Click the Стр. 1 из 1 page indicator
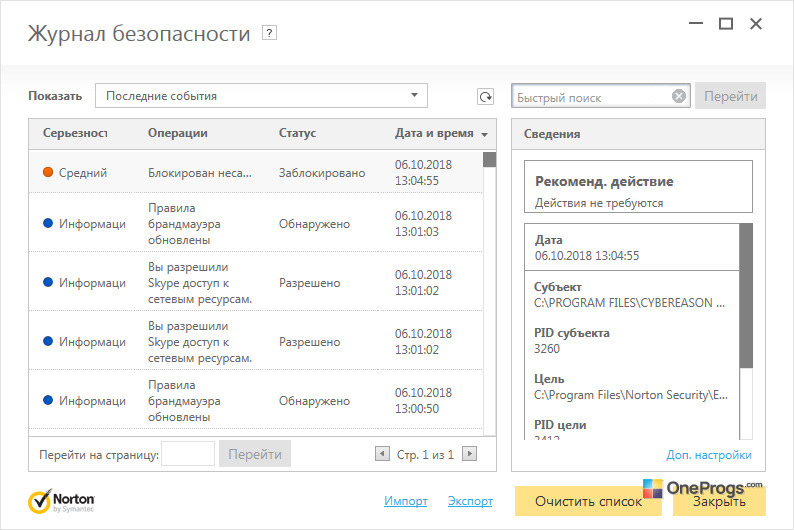The width and height of the screenshot is (794, 530). coord(425,455)
